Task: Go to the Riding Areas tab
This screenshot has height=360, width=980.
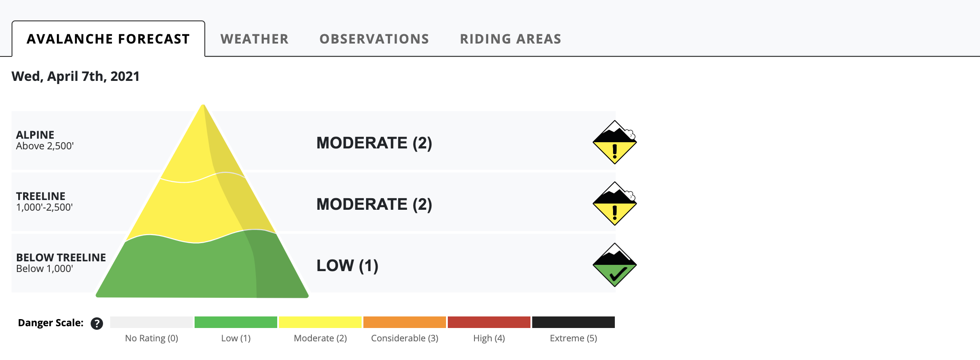Action: (511, 39)
